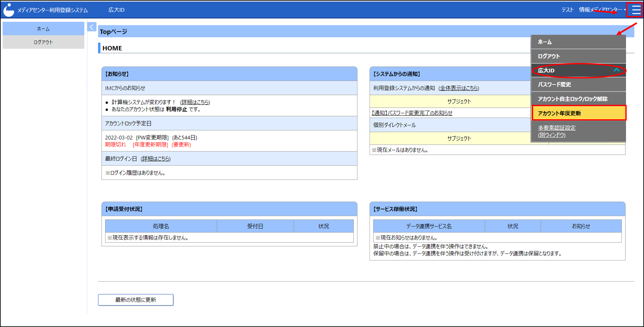The image size is (644, 327).
Task: Select ホーム in the left sidebar
Action: point(43,29)
